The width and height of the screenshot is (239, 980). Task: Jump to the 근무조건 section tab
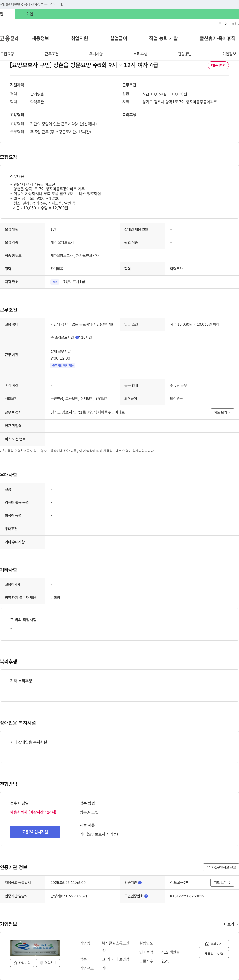pos(52,54)
